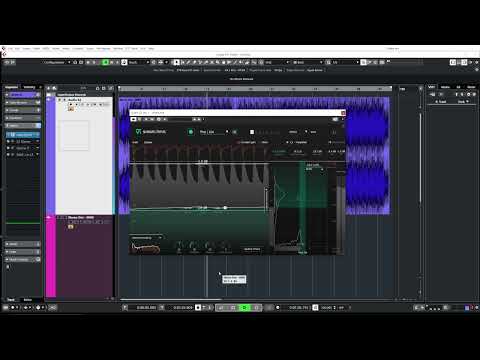The width and height of the screenshot is (480, 360).
Task: Click the green Play button in the transport bar
Action: pos(245,308)
